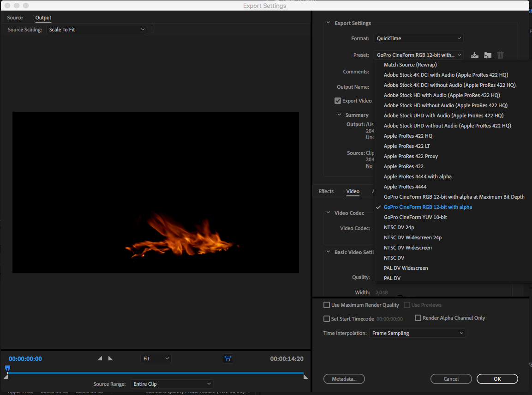This screenshot has height=395, width=532.
Task: Enable Use Maximum Render Quality
Action: click(x=326, y=305)
